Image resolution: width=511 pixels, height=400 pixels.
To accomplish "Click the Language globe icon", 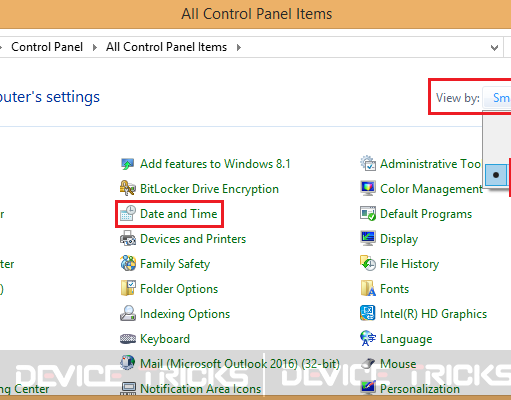I will pos(368,339).
